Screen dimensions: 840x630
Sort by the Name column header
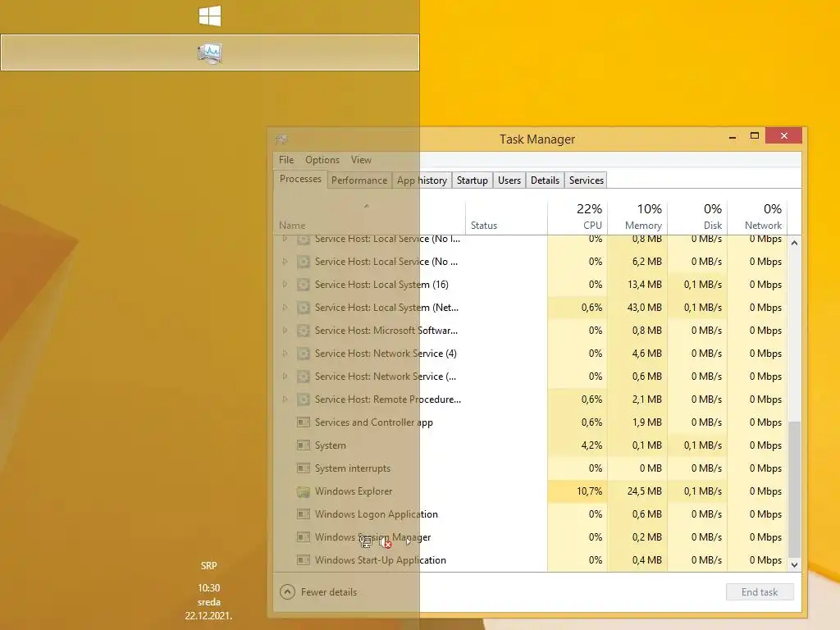tap(370, 217)
